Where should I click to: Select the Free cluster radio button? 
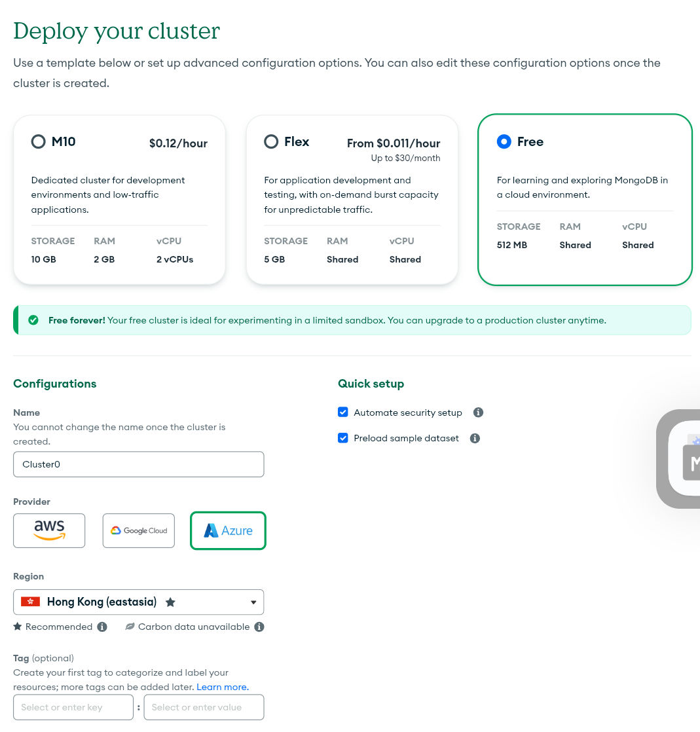click(504, 141)
